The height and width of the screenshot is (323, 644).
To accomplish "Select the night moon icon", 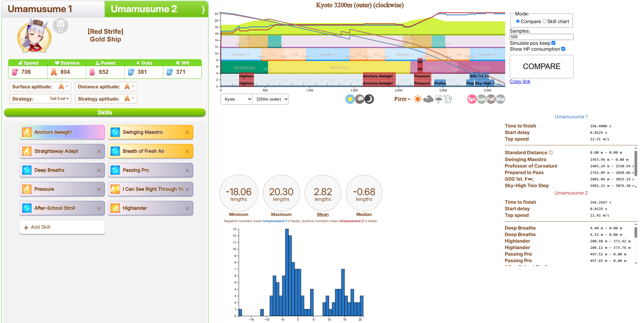I will (369, 99).
